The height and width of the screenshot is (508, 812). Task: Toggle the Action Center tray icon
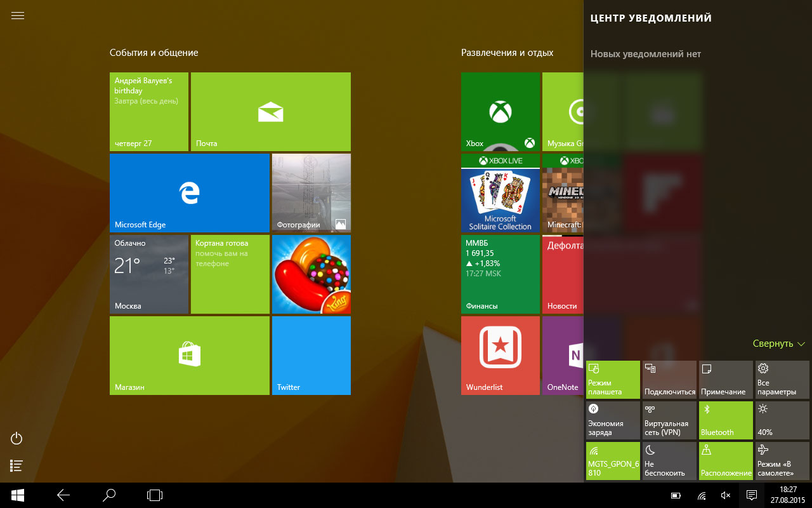click(x=752, y=495)
